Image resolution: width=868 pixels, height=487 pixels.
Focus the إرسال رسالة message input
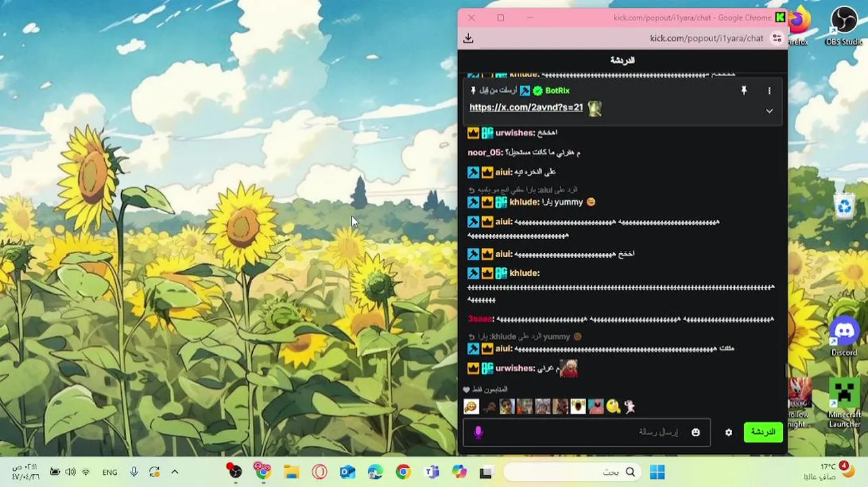click(x=587, y=432)
